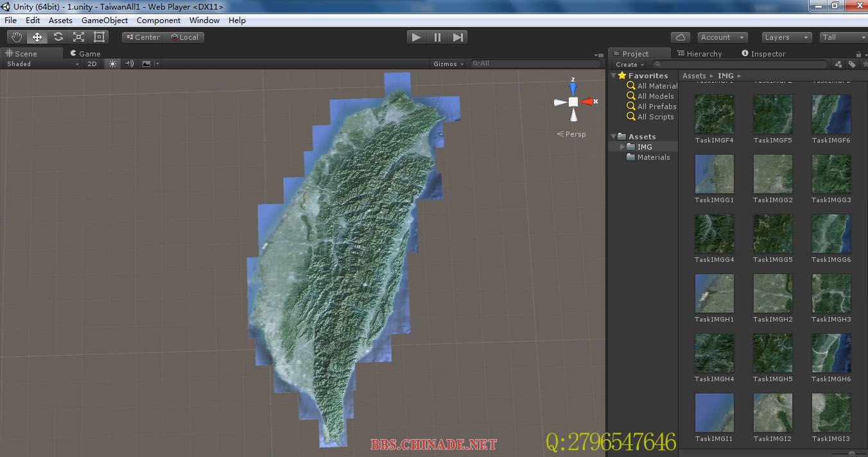Expand the IMG folder arrow
This screenshot has width=868, height=457.
(x=621, y=147)
